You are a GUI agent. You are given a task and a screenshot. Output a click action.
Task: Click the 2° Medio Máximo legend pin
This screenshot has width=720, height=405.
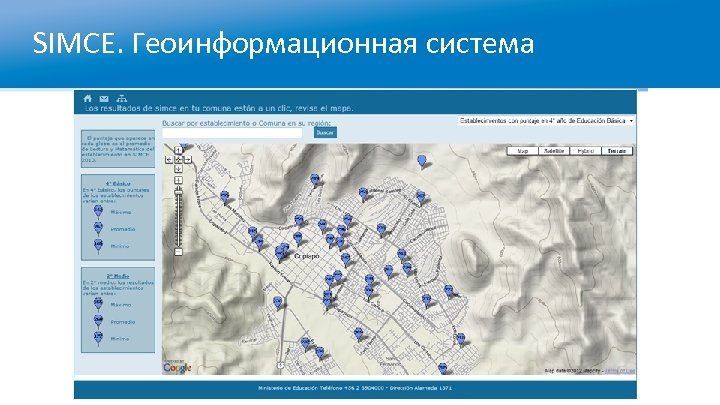point(98,304)
